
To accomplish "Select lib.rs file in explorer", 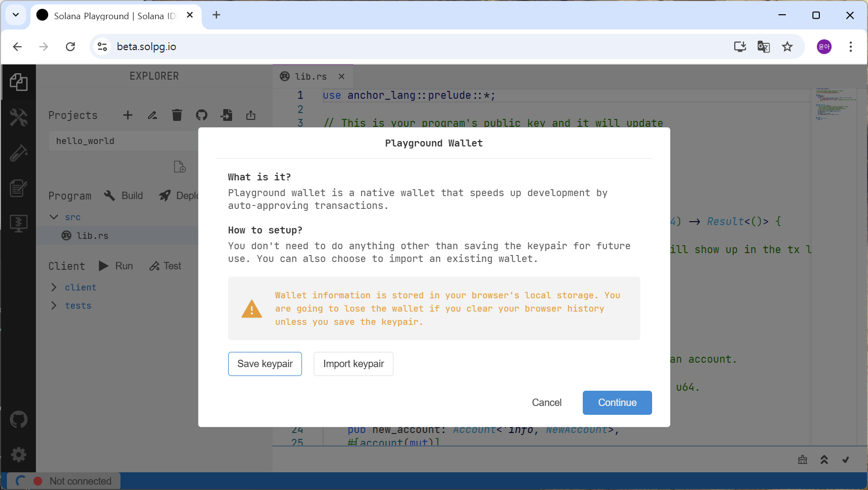I will point(117,235).
